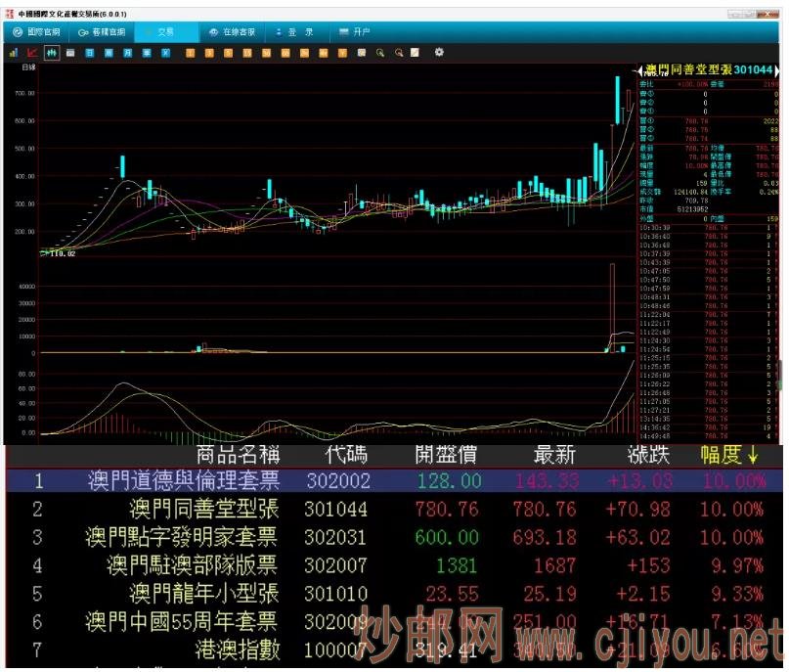
Task: Click the 124140.84 turnover value in quote panel
Action: 689,192
